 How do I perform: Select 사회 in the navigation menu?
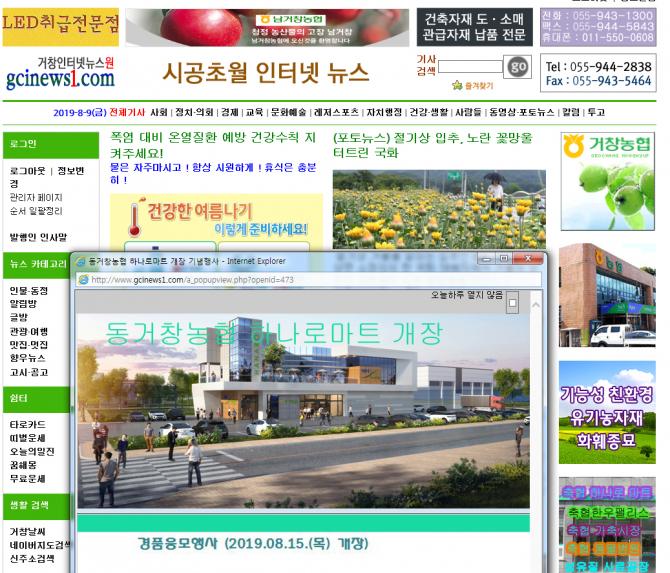pyautogui.click(x=159, y=112)
